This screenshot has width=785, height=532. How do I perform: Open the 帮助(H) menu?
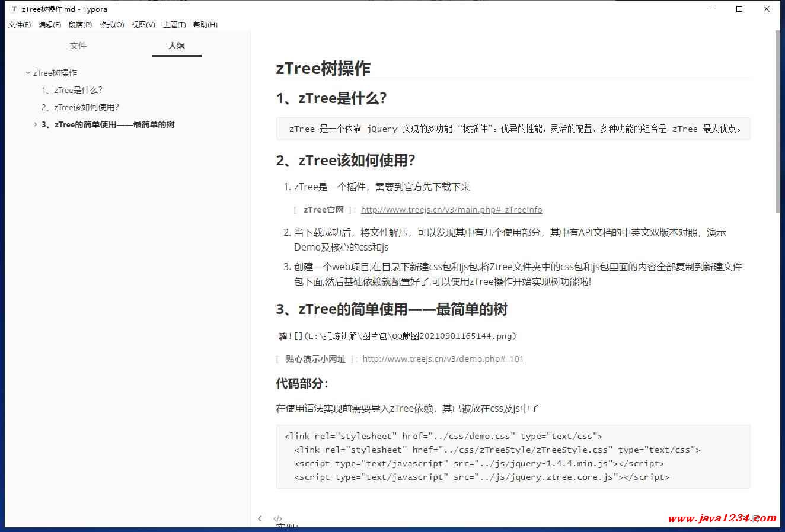click(205, 25)
